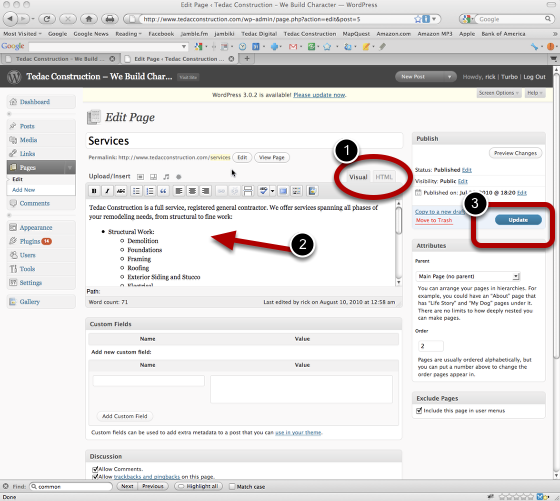Open the Parent page dropdown

[x=467, y=276]
